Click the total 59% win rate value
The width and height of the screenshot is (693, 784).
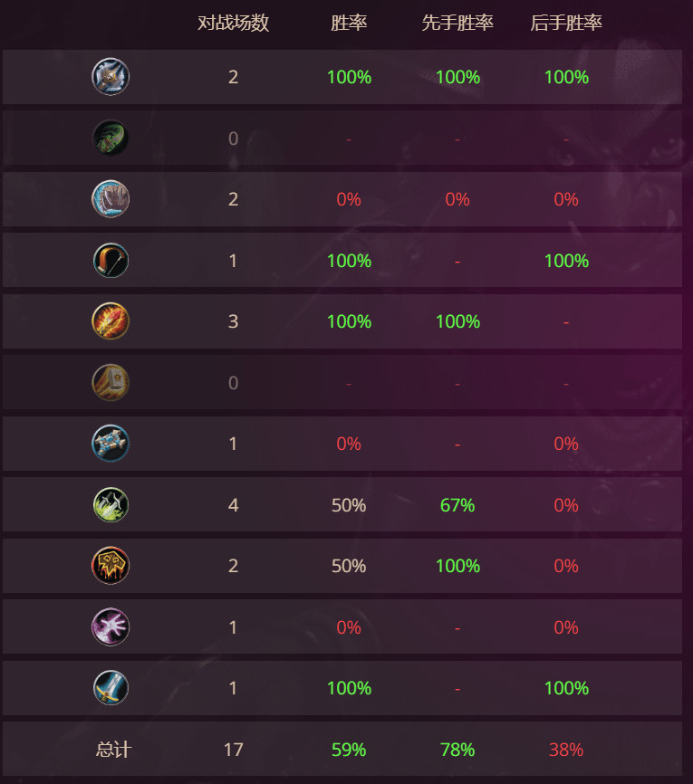point(349,750)
